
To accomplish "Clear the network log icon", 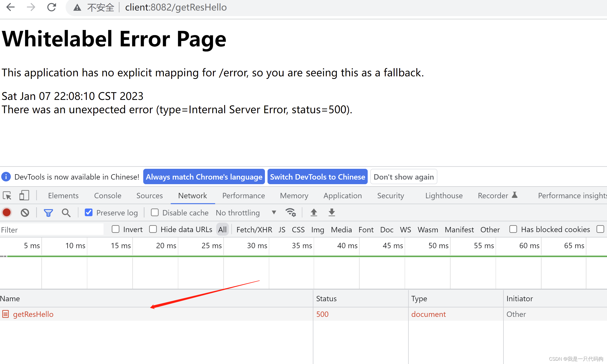I will [25, 213].
